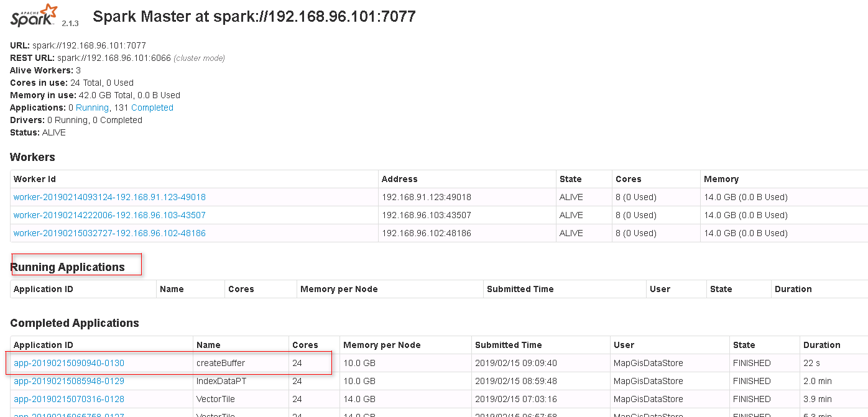
Task: Sort workers by Worker Id header
Action: pos(35,179)
